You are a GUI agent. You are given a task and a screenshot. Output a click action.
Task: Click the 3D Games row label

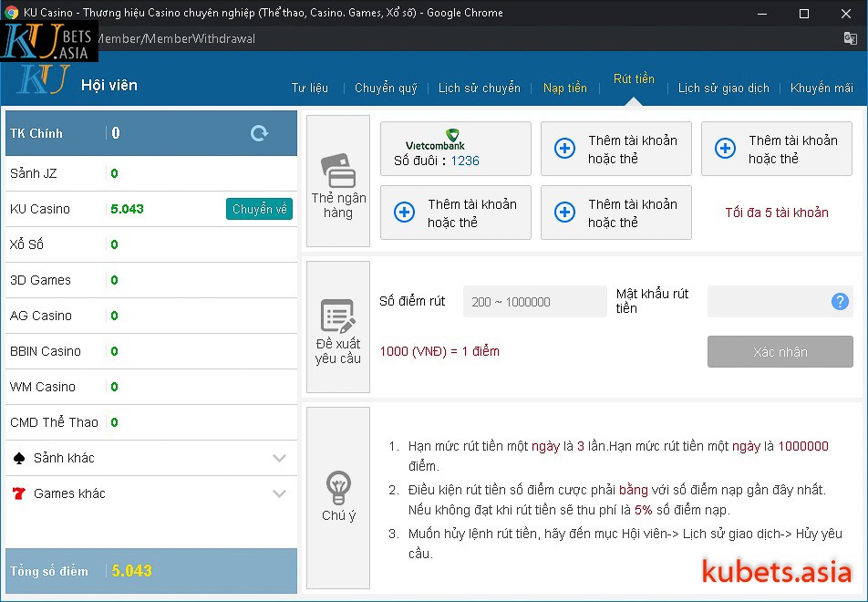coord(40,280)
